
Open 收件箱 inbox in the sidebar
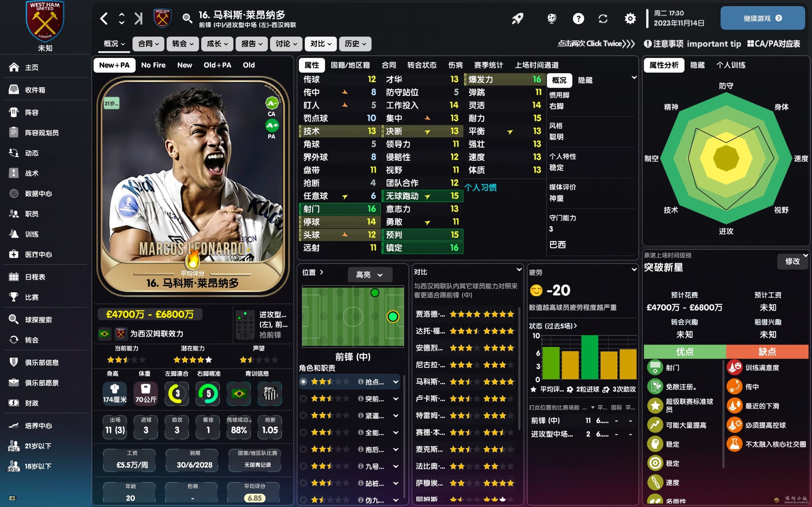point(35,90)
